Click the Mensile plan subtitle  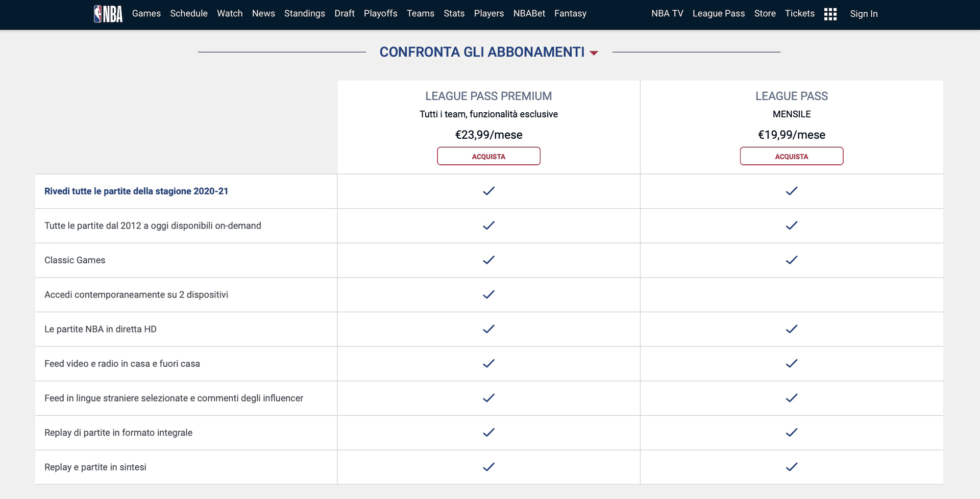pos(792,114)
